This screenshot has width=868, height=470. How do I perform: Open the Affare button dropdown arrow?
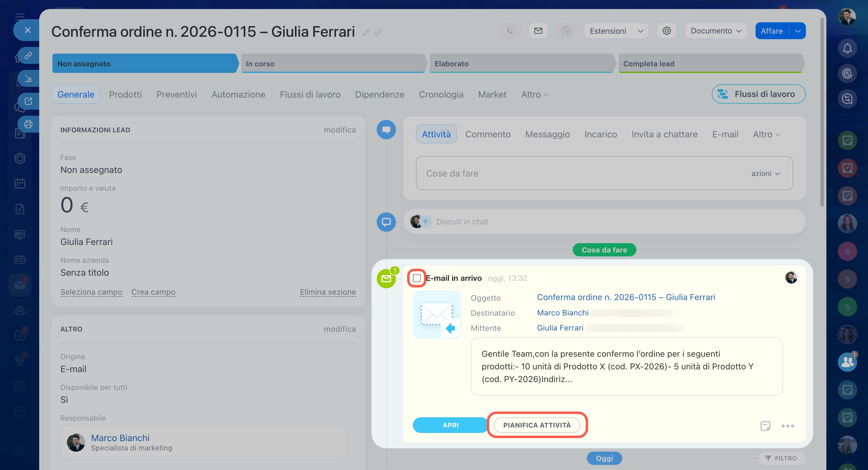click(x=797, y=31)
